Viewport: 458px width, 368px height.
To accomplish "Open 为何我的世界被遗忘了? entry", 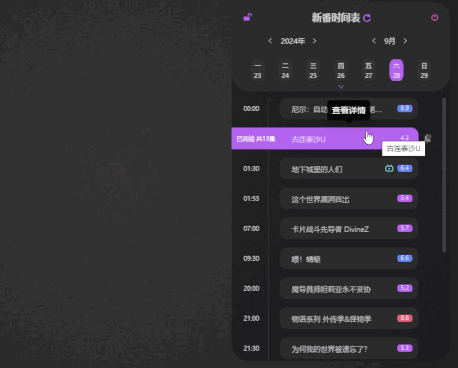I will tap(349, 349).
